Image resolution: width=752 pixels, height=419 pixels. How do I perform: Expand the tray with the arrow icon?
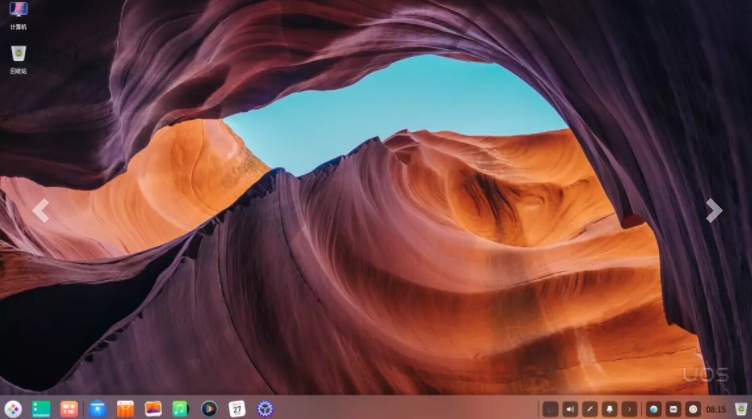(x=629, y=408)
